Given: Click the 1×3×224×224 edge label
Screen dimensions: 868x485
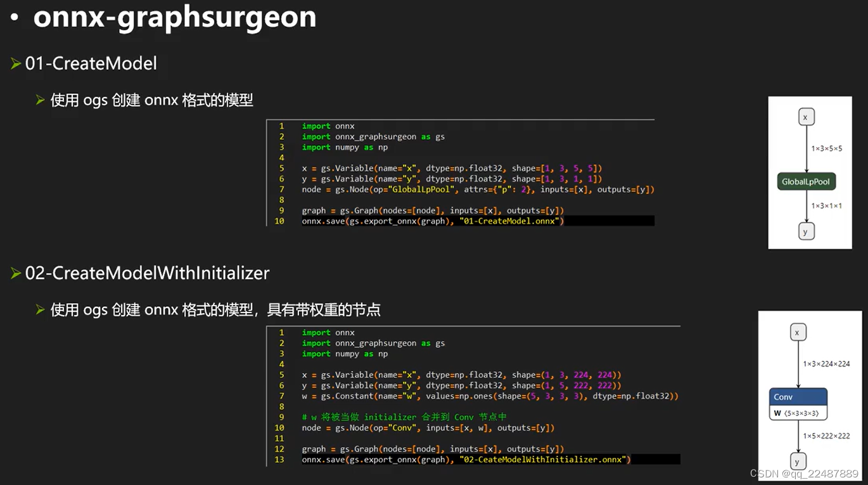Looking at the screenshot, I should [826, 364].
